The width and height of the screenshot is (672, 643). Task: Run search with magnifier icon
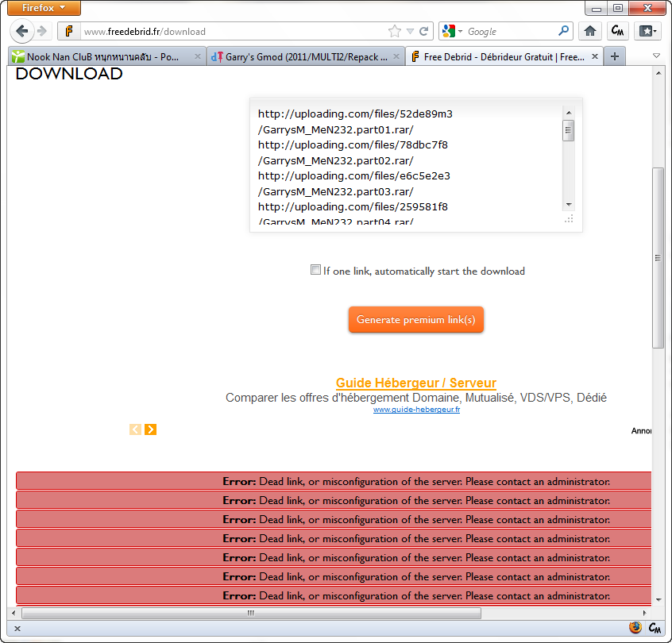(563, 31)
